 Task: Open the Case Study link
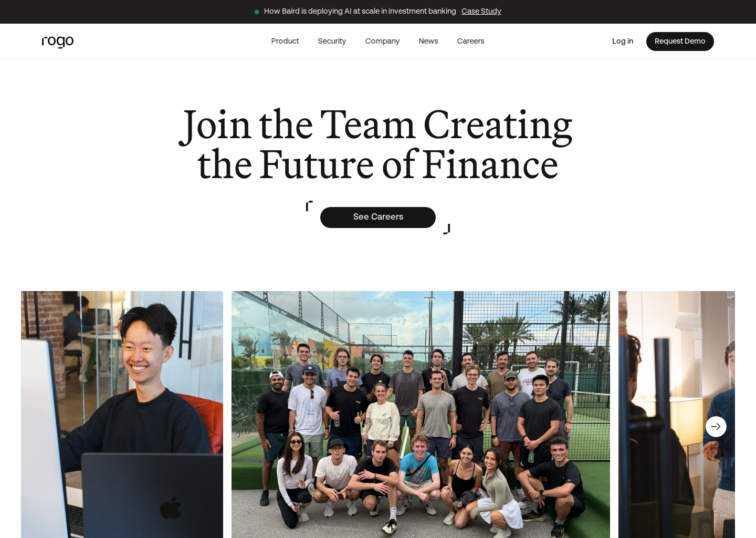point(481,11)
